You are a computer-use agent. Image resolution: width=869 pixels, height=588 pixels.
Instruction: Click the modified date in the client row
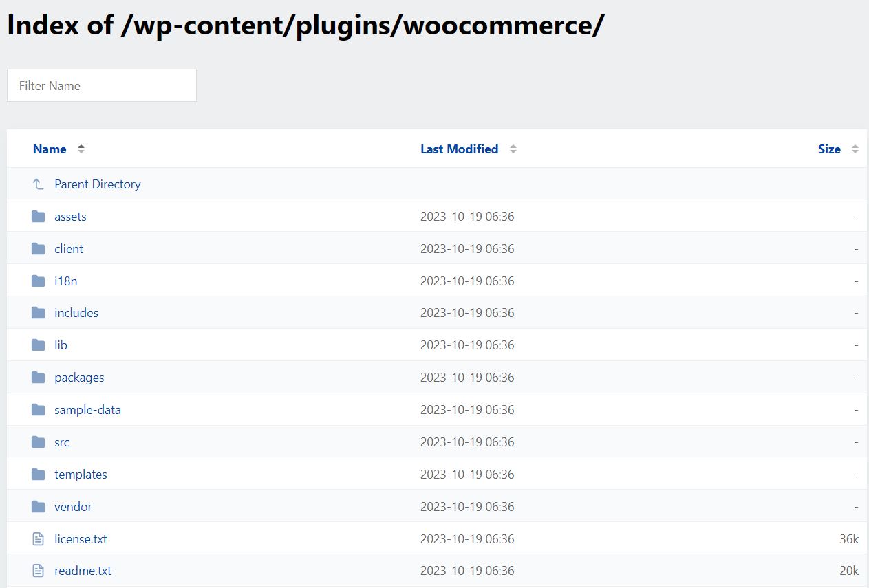(467, 249)
